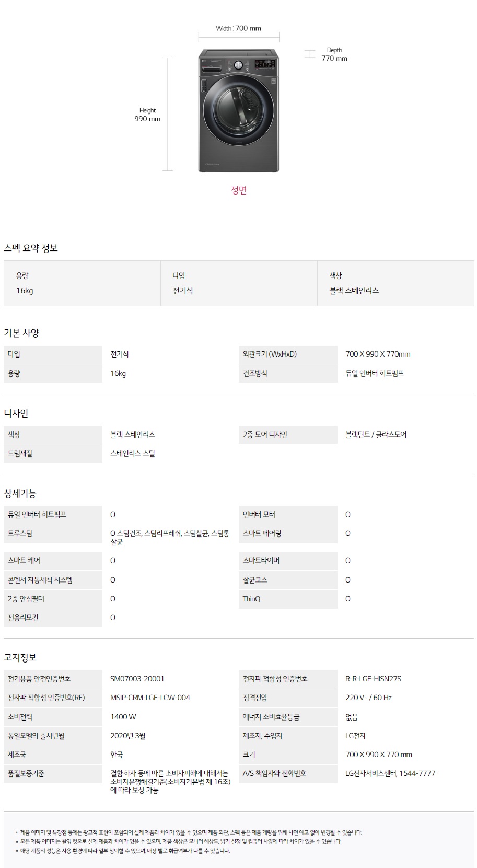Select the 색상 블랙 스테인리스 summary cell
Image resolution: width=477 pixels, height=868 pixels.
point(395,283)
